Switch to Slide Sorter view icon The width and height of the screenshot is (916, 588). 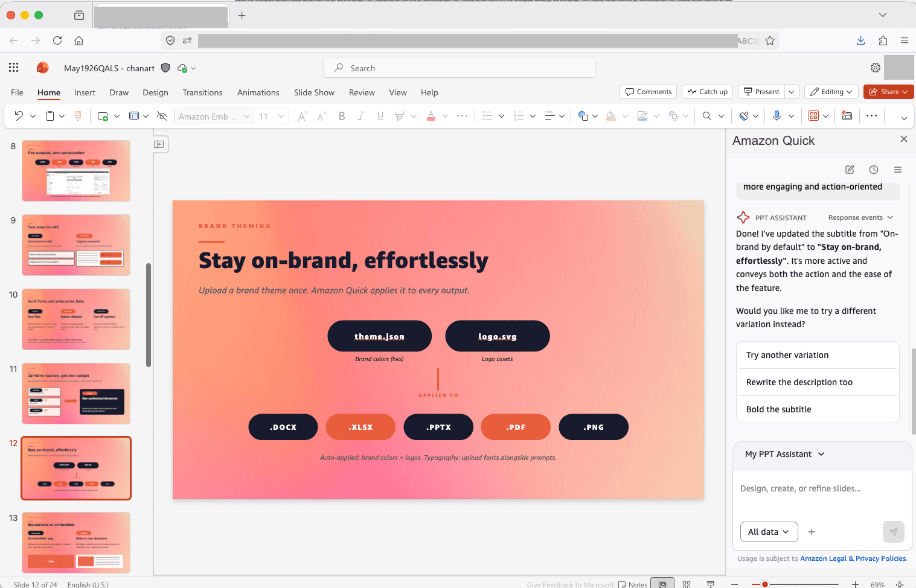(x=687, y=584)
